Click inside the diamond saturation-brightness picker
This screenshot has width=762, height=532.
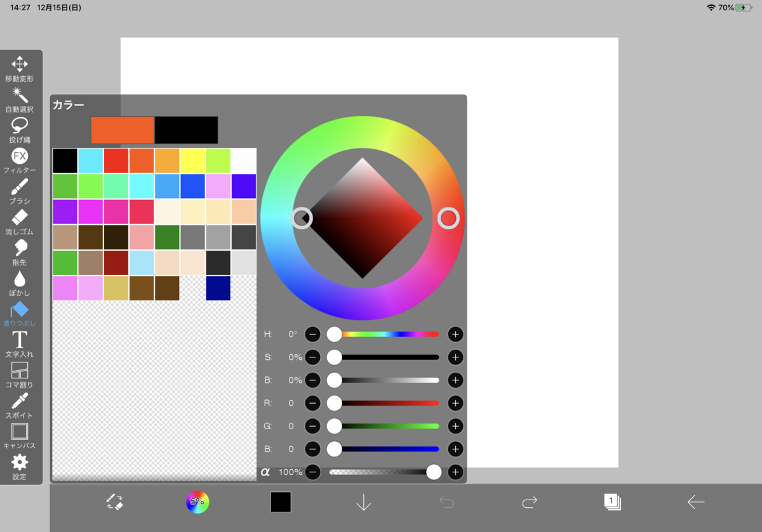363,218
